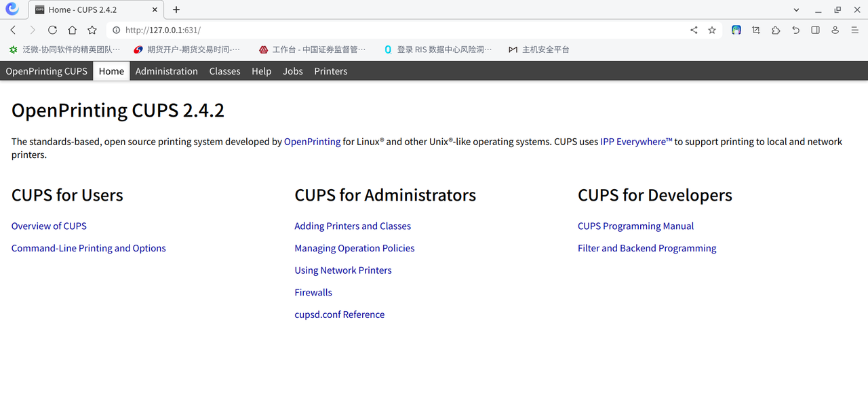Open the 泛微-协同软件 bookmark
The width and height of the screenshot is (868, 404).
click(64, 49)
